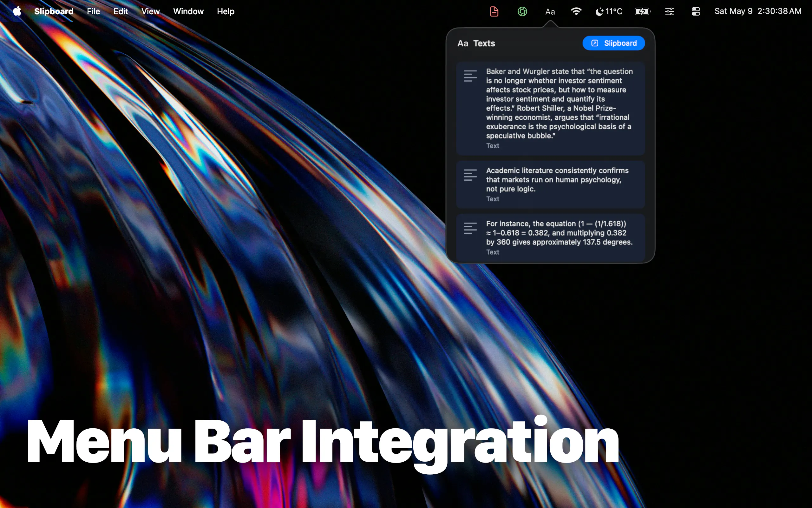Click the date and time clock
This screenshot has width=812, height=508.
pos(758,11)
